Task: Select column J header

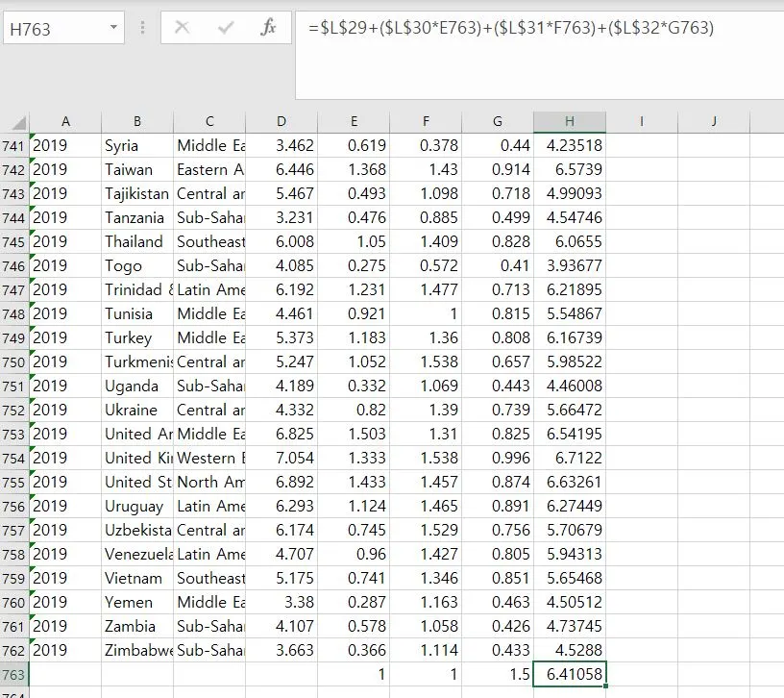Action: click(714, 121)
